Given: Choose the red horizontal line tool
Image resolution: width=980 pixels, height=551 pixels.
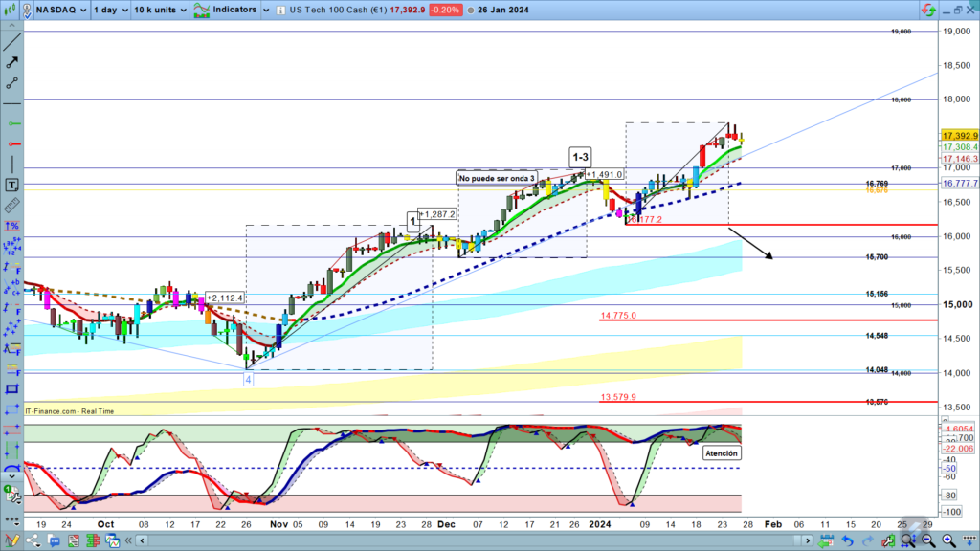Looking at the screenshot, I should pos(11,145).
